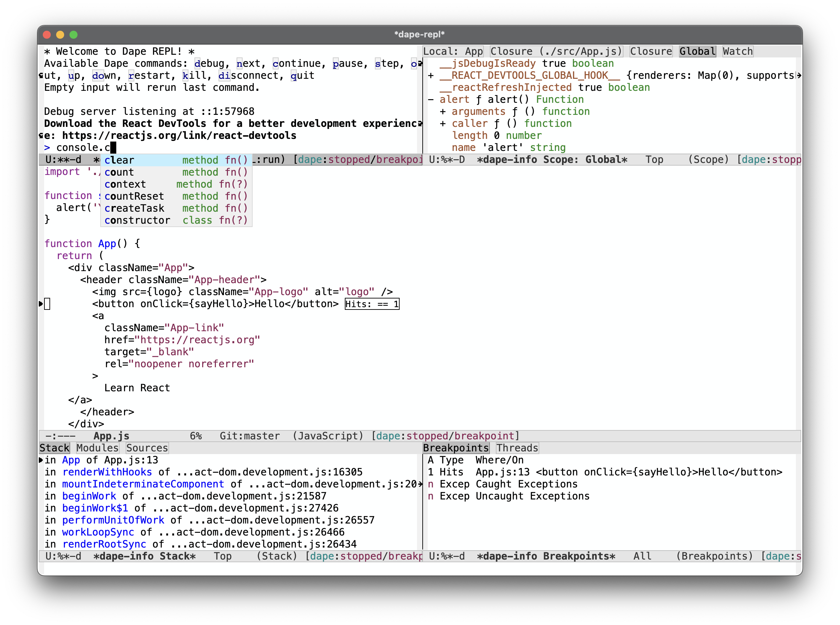Image resolution: width=840 pixels, height=625 pixels.
Task: Toggle the App.js:13 Hits breakpoint
Action: point(430,472)
